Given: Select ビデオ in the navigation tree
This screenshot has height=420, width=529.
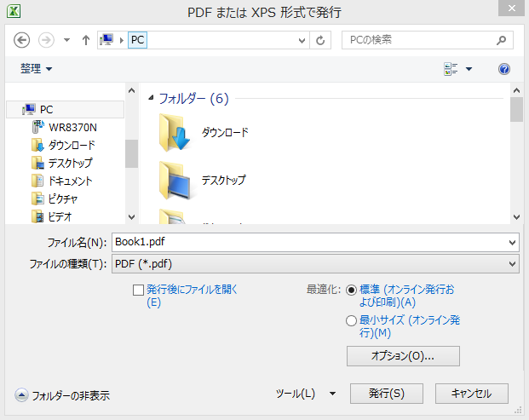Looking at the screenshot, I should coord(60,216).
